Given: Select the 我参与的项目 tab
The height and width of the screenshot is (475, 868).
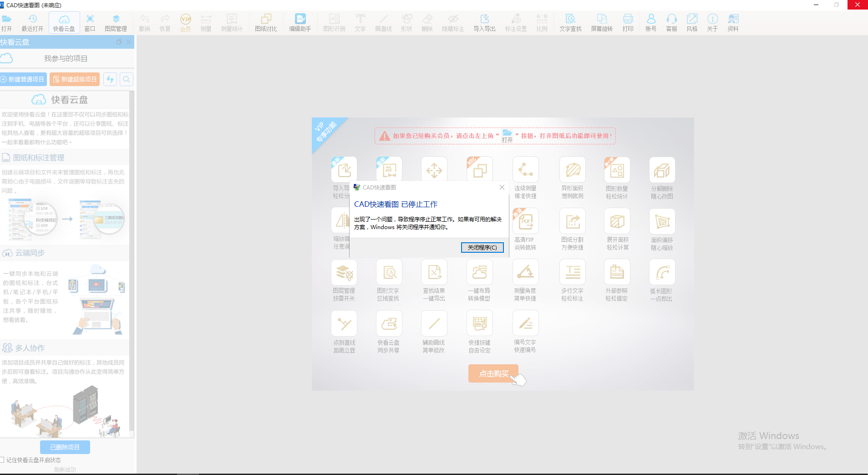Looking at the screenshot, I should click(66, 58).
